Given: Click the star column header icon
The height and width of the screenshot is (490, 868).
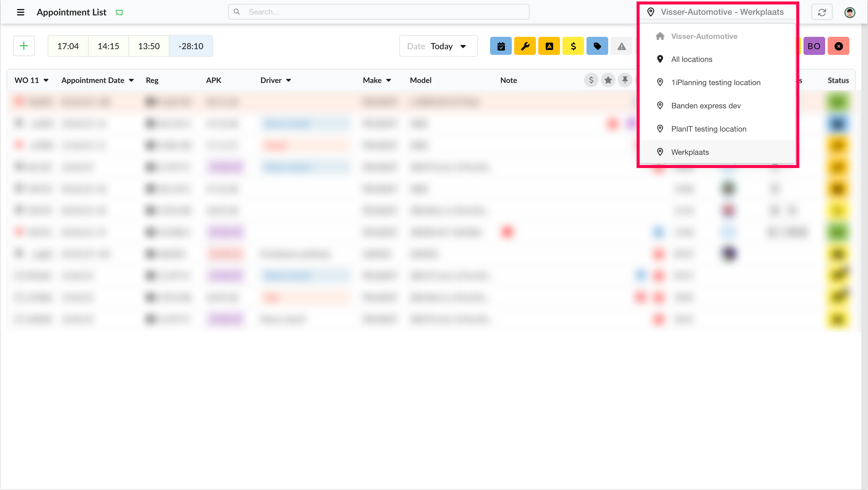Looking at the screenshot, I should (x=608, y=80).
